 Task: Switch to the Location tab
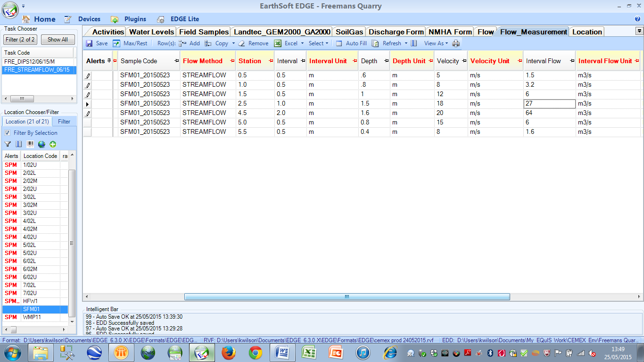(587, 32)
